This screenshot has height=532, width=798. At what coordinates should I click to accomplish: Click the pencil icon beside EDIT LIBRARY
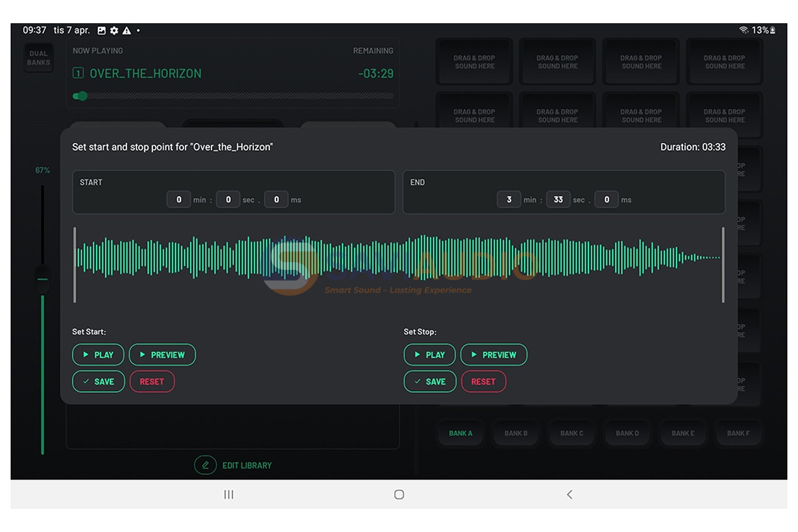[205, 465]
